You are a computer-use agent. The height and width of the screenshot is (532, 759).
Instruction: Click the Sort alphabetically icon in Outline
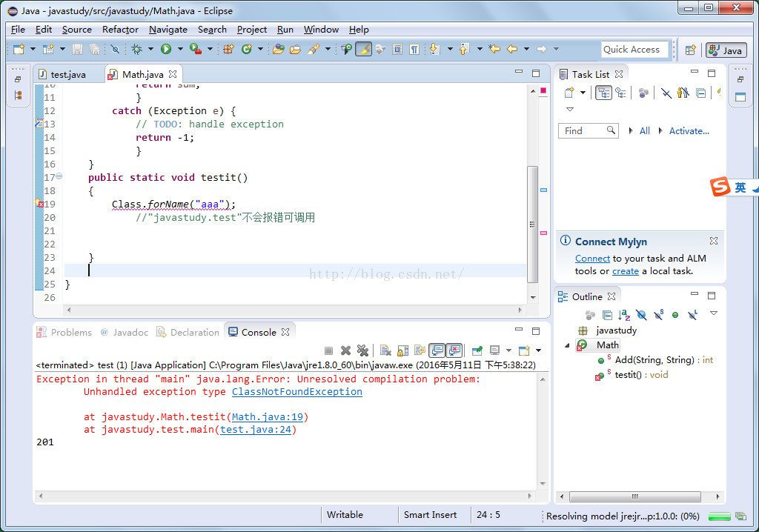tap(624, 315)
